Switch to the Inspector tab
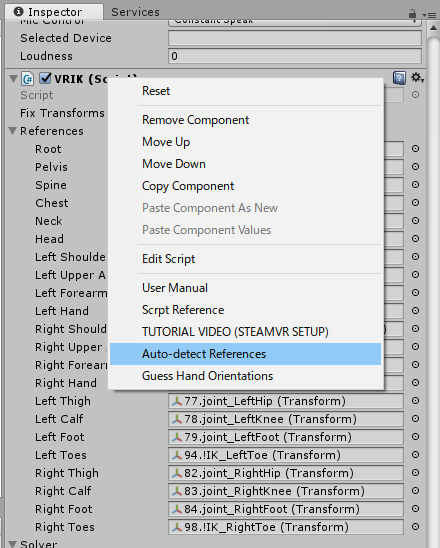440x548 pixels. coord(54,12)
